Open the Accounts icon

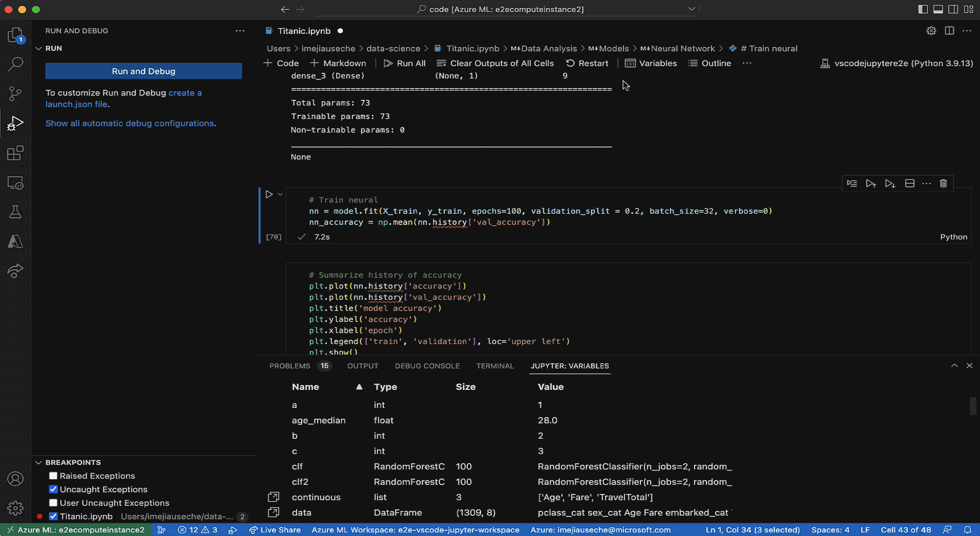(x=15, y=479)
